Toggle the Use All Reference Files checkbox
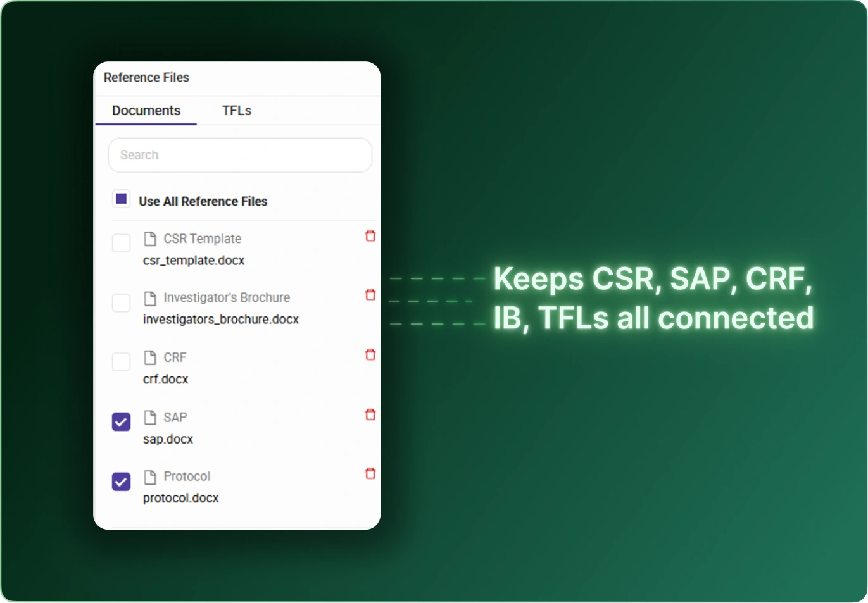868x603 pixels. [x=122, y=199]
